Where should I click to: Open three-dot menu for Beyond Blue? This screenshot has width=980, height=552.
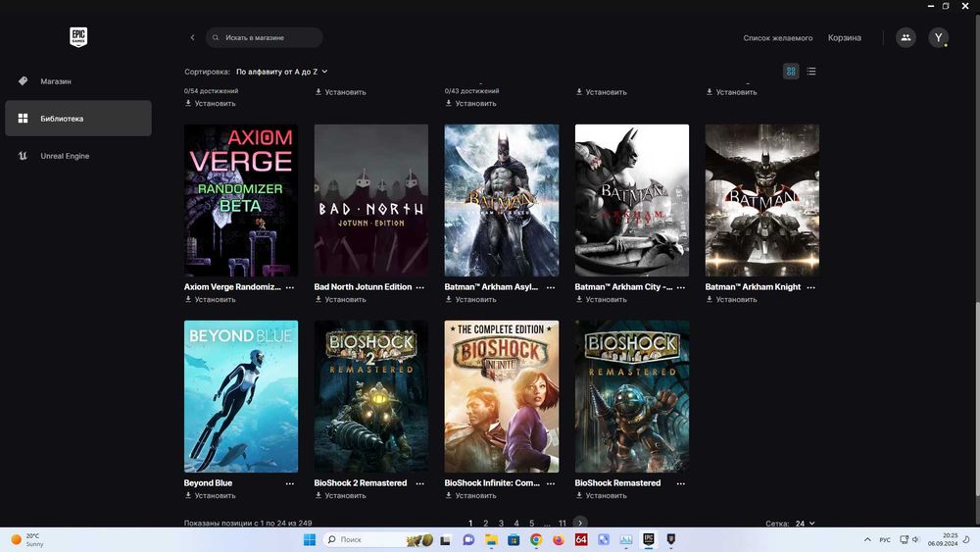click(x=289, y=483)
